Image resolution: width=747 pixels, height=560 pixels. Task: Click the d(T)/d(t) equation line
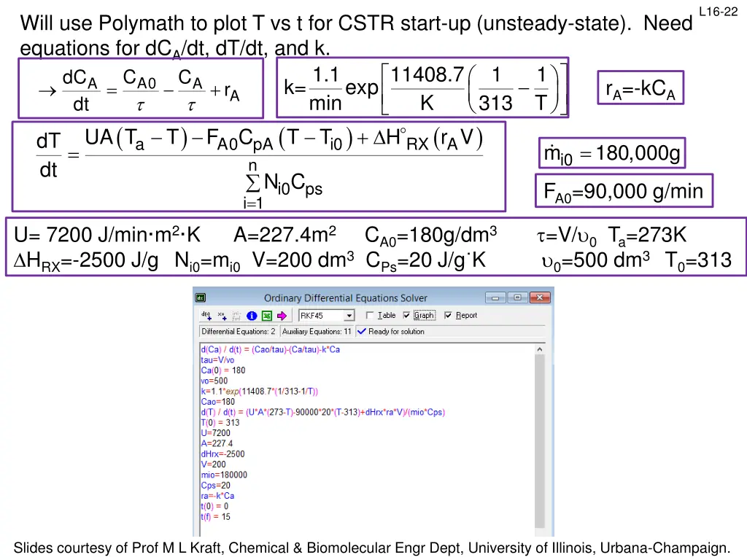click(x=323, y=413)
